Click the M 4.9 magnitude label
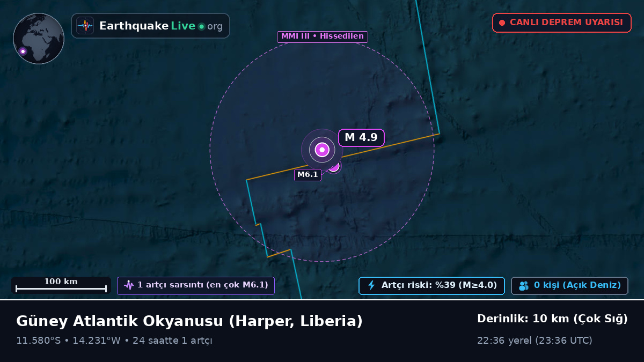644x362 pixels. [x=361, y=137]
